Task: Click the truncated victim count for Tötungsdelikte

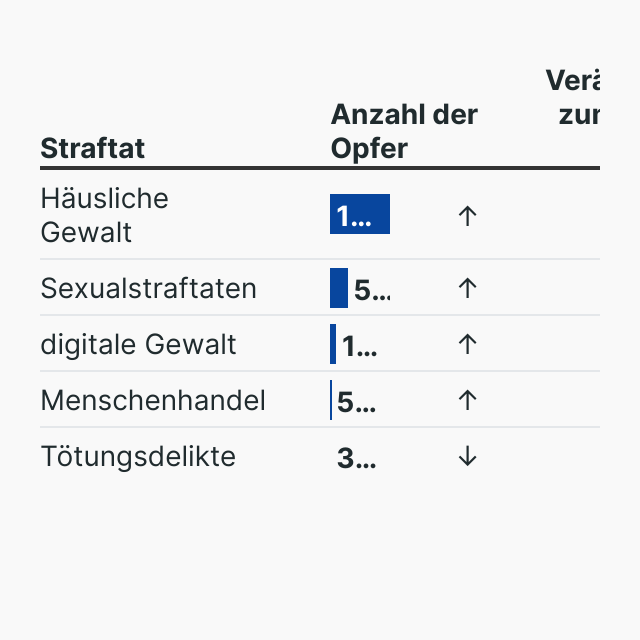Action: 357,459
